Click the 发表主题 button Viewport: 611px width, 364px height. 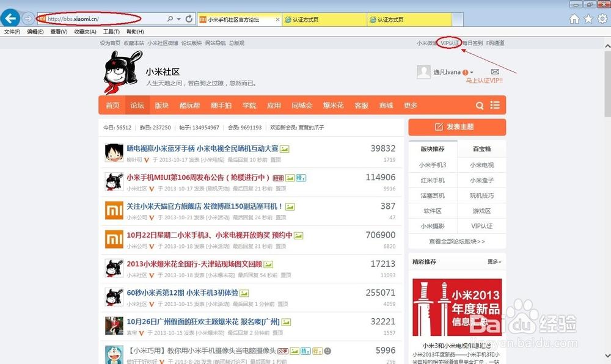pos(457,127)
